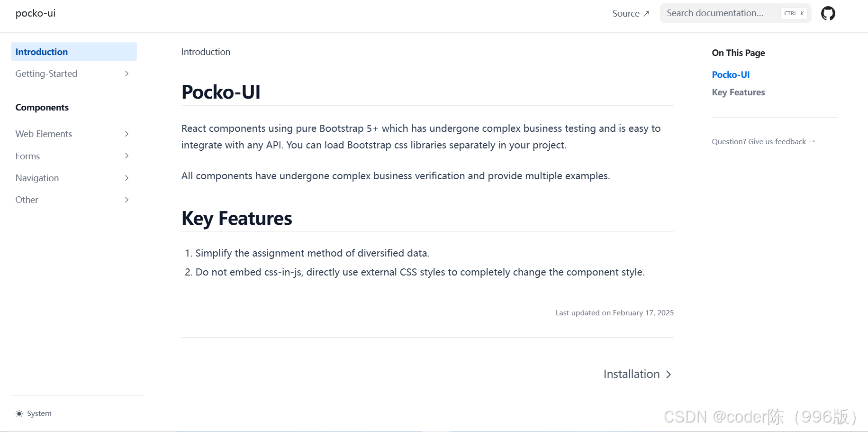Click the external link arrow next to Source
Screen dimensions: 868x432
pos(647,13)
